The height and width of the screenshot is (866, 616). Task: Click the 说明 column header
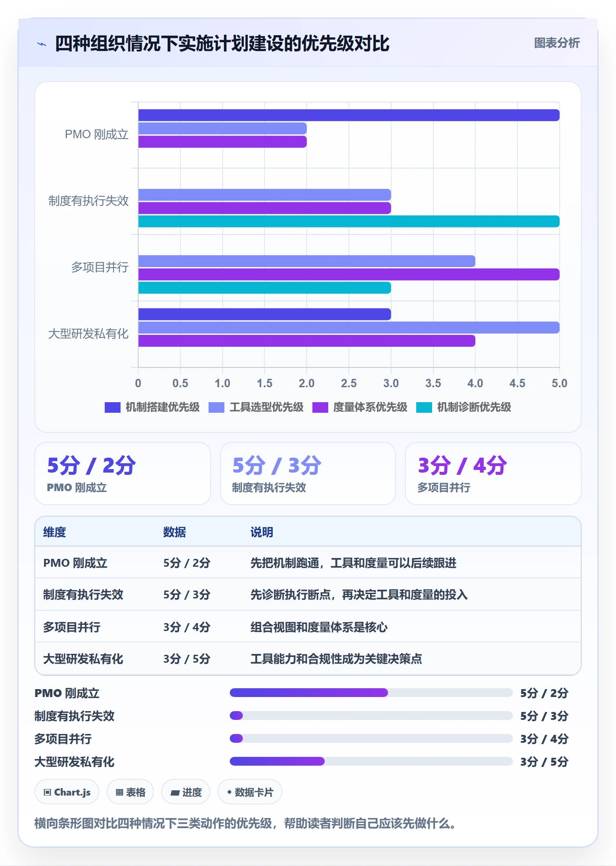click(x=262, y=532)
